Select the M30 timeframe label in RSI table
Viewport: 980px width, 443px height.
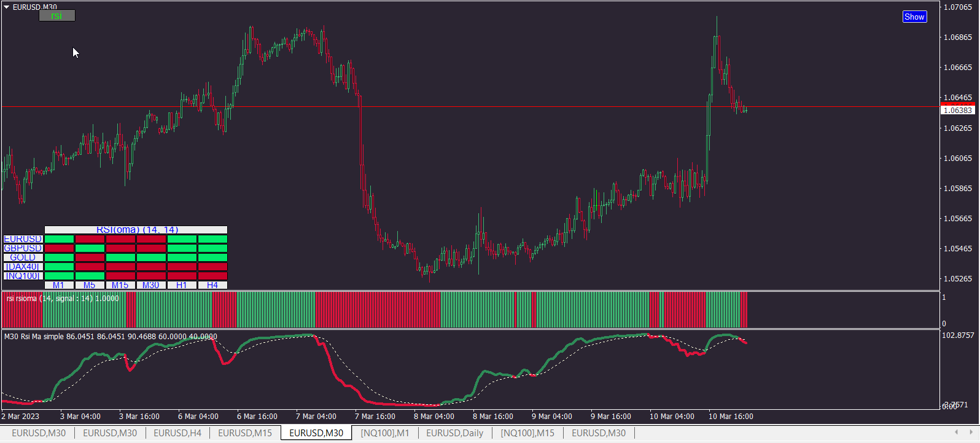[x=151, y=285]
